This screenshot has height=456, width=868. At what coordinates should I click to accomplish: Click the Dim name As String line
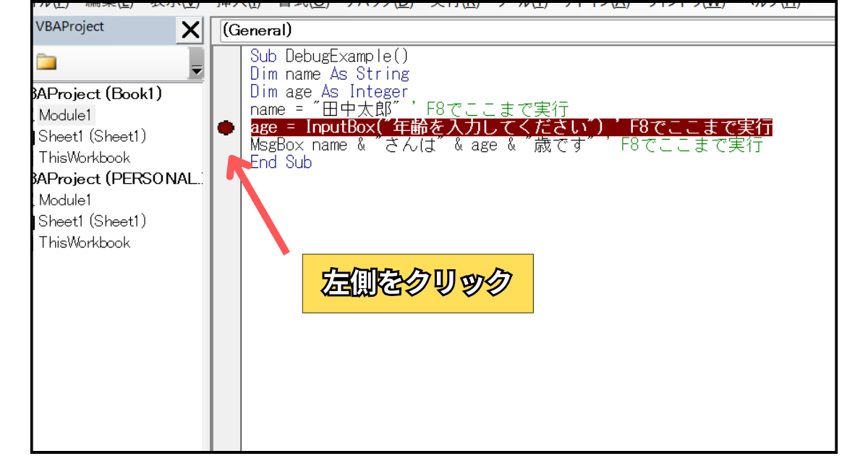[x=330, y=74]
